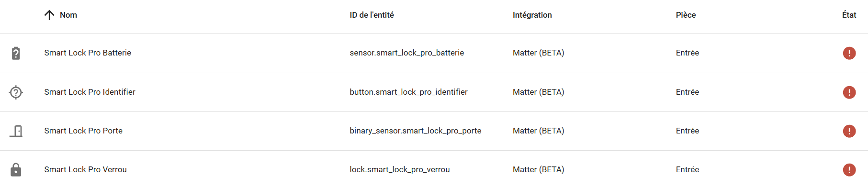Viewport: 868px width, 188px height.
Task: Toggle sort direction arrow next to Nom
Action: click(49, 15)
